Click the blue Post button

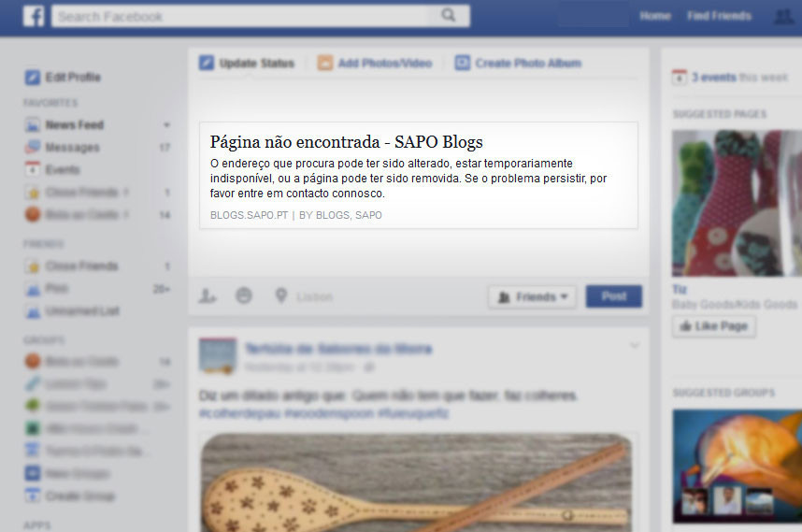(x=614, y=296)
